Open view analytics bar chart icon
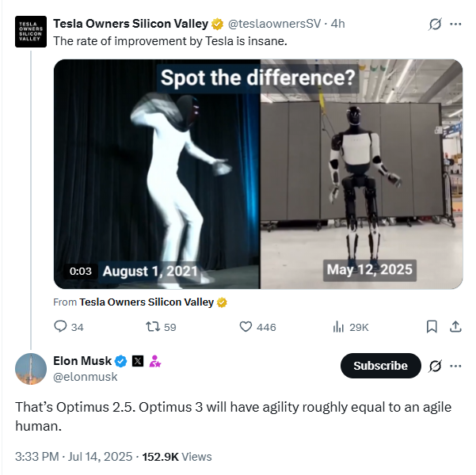This screenshot has width=476, height=475. click(338, 326)
